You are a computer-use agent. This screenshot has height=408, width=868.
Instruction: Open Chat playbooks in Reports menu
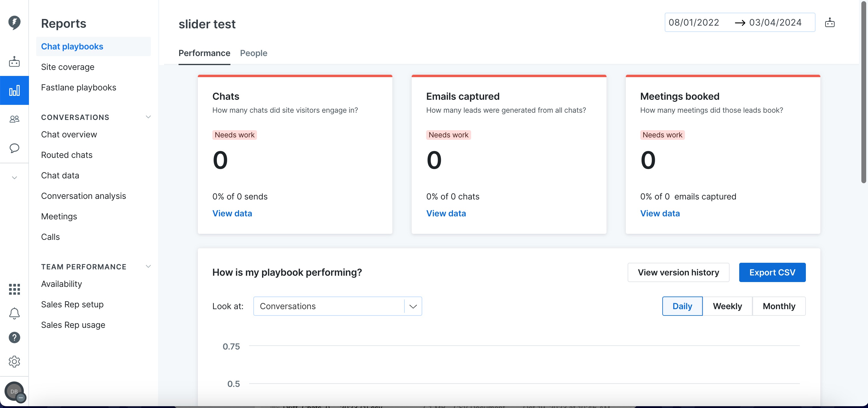click(93, 46)
